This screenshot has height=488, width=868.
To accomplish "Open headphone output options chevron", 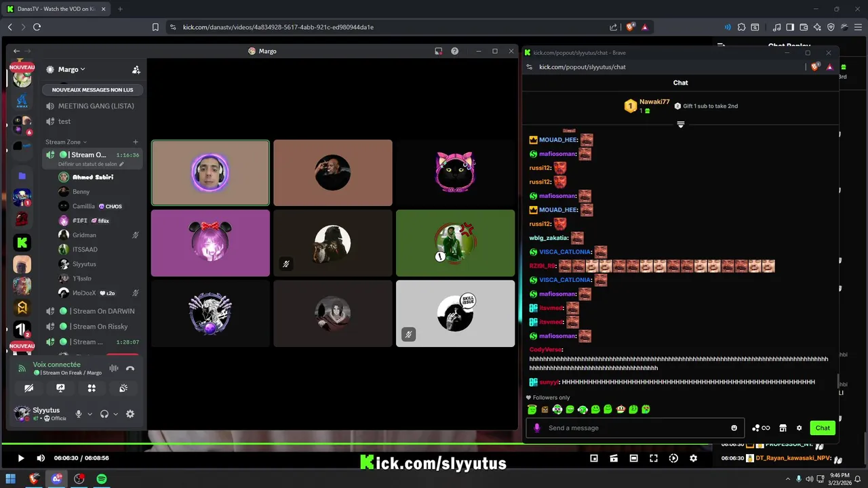I will 115,414.
